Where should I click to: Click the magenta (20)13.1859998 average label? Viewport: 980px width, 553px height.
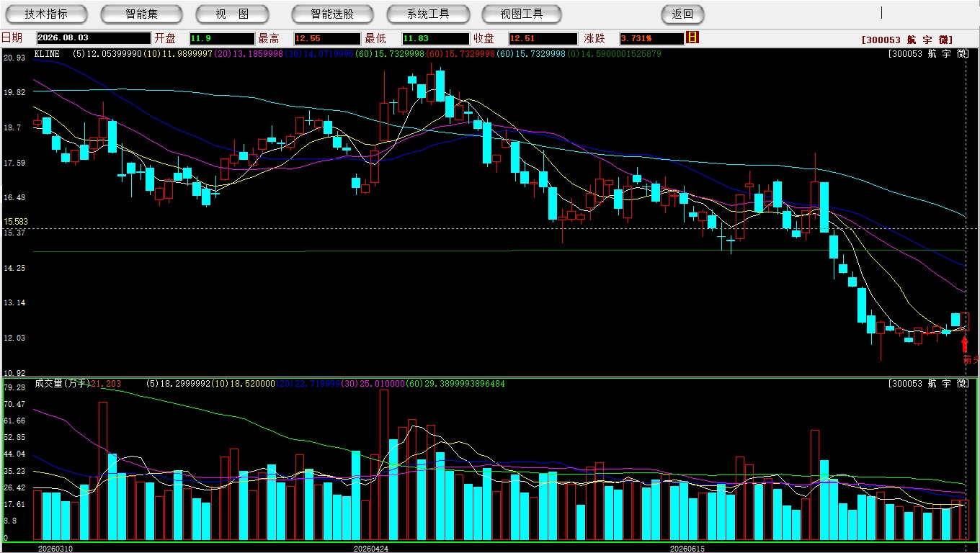click(248, 54)
